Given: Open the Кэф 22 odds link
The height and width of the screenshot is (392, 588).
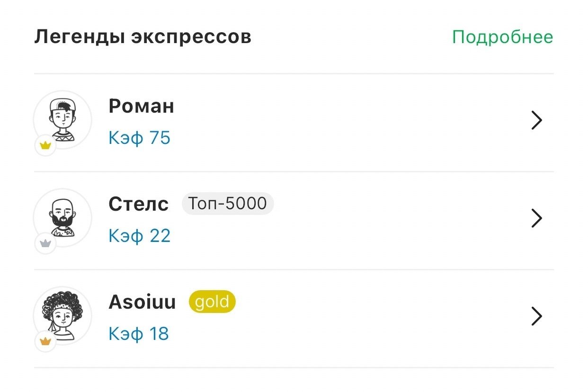Looking at the screenshot, I should [x=139, y=236].
